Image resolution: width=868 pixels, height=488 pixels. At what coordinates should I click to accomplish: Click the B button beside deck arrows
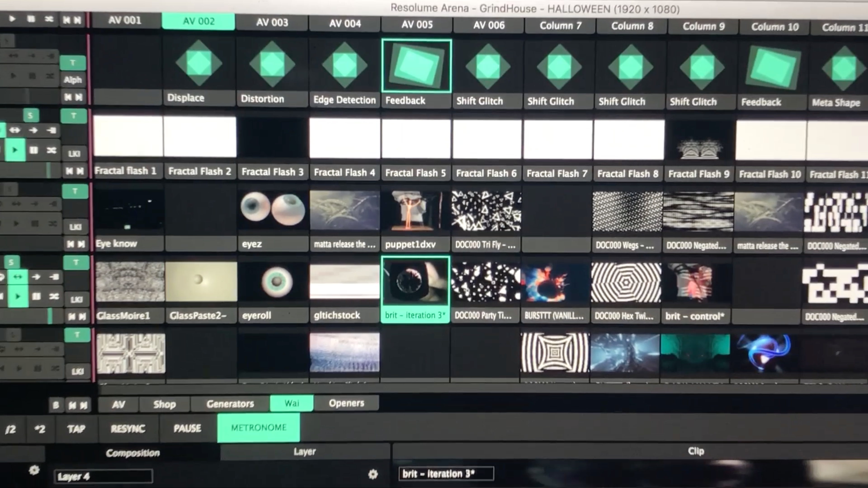click(x=56, y=405)
